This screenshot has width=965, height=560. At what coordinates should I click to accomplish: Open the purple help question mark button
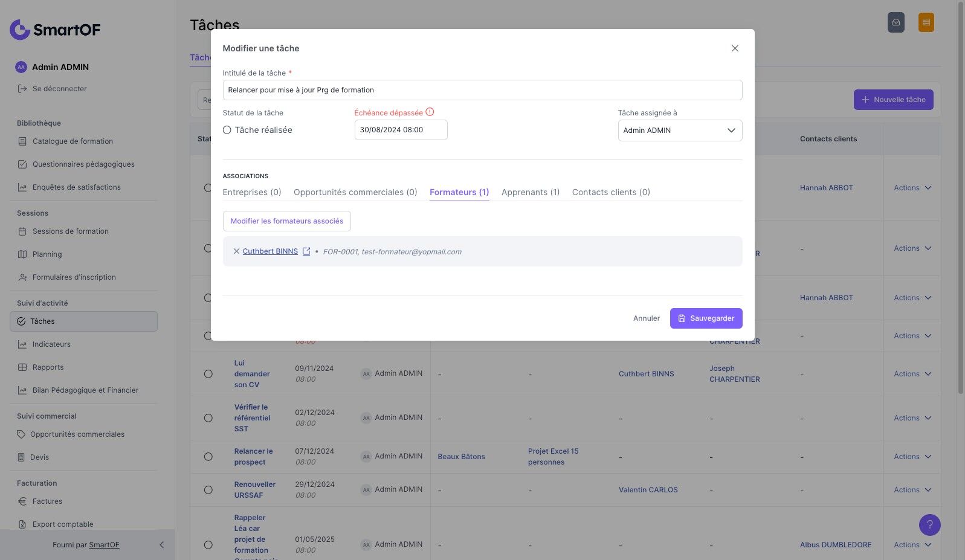point(929,524)
